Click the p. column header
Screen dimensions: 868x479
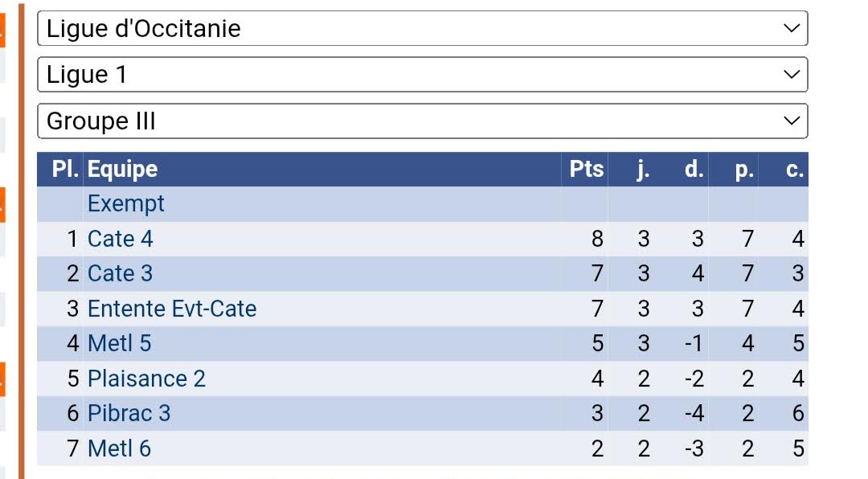coord(744,170)
